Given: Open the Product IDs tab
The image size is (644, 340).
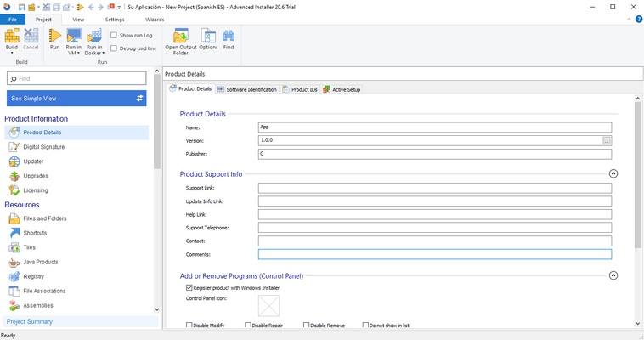Looking at the screenshot, I should (300, 89).
